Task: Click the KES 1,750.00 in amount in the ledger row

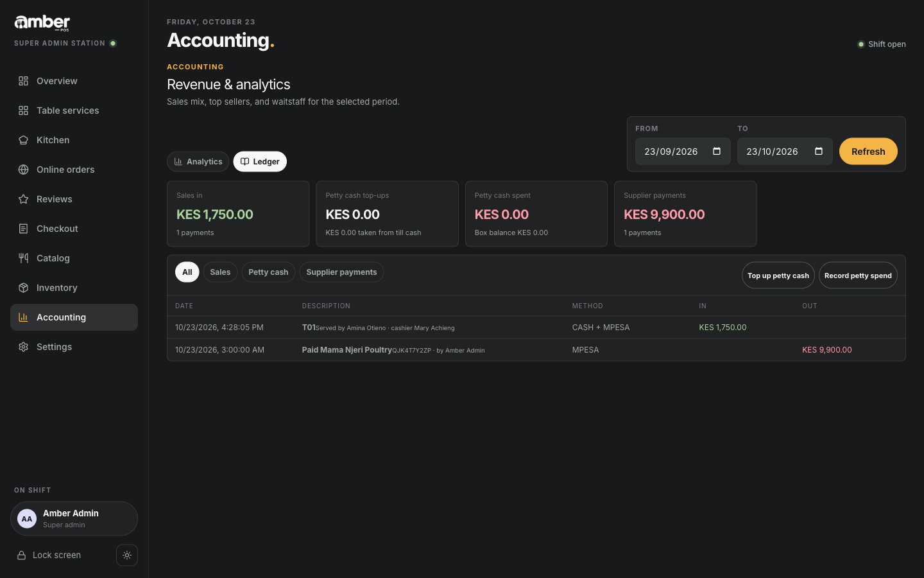Action: coord(723,328)
